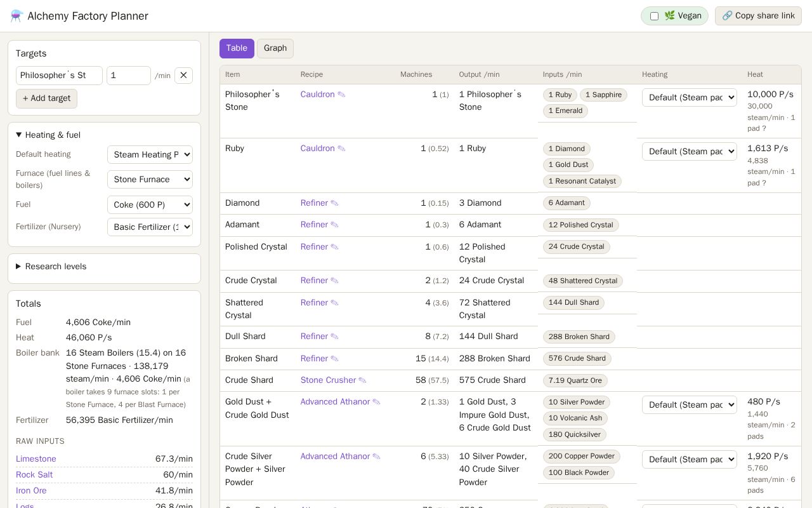Click the target rate per minute field

click(x=129, y=76)
